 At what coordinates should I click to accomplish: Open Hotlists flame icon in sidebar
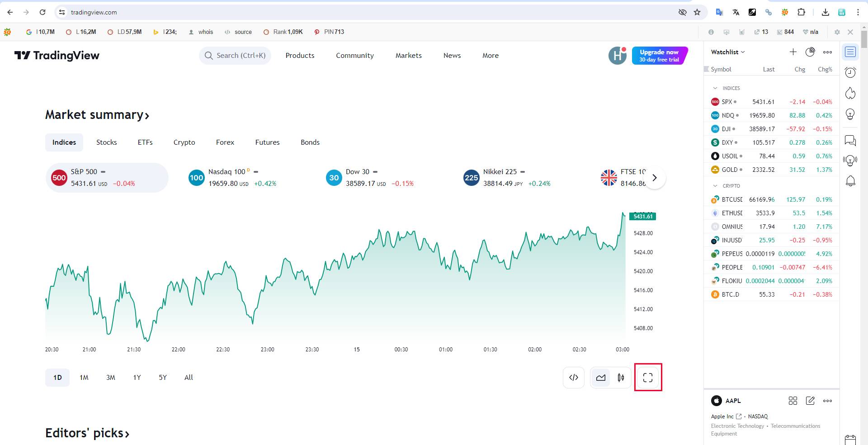850,93
